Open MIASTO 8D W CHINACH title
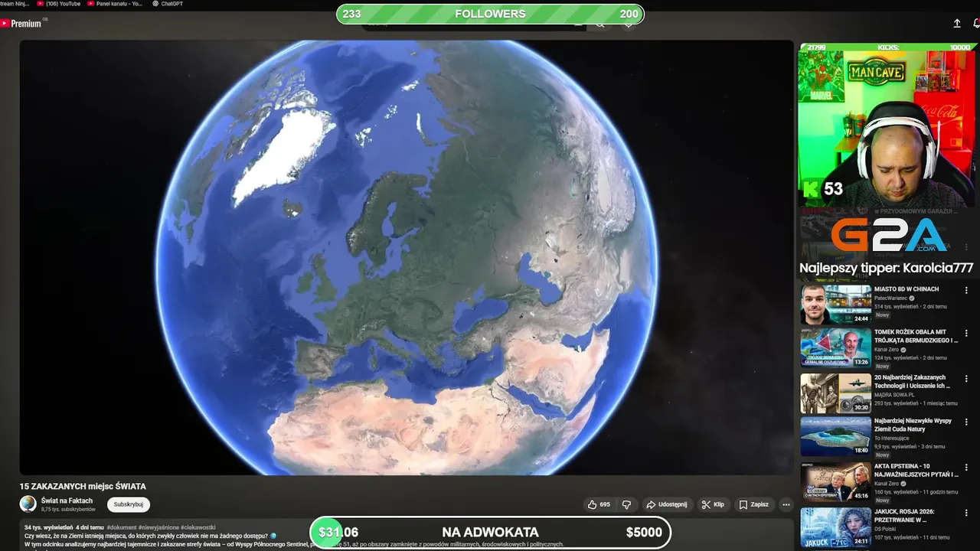This screenshot has height=551, width=980. click(906, 289)
